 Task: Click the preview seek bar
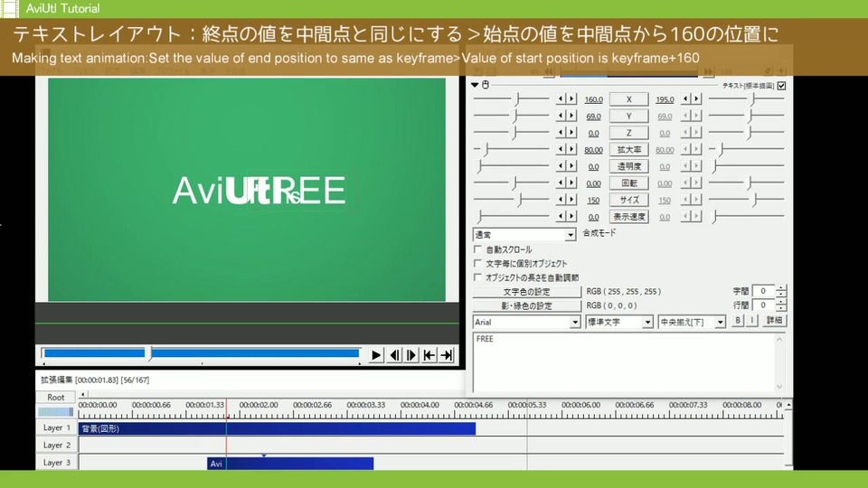[202, 353]
